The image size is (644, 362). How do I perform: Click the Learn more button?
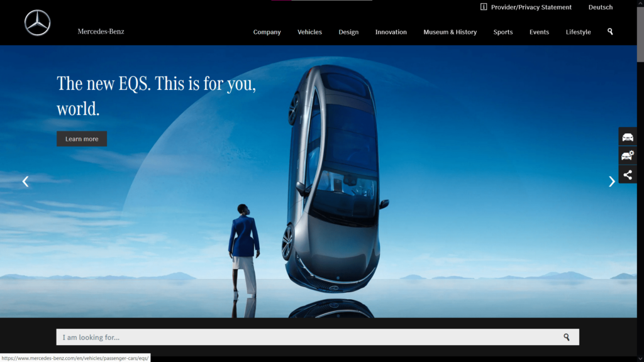coord(82,139)
